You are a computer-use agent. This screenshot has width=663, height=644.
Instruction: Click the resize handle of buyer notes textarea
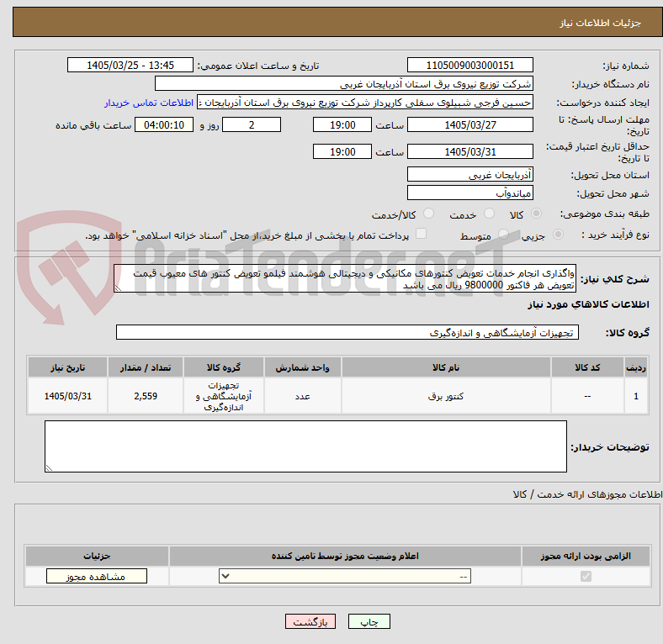[49, 467]
